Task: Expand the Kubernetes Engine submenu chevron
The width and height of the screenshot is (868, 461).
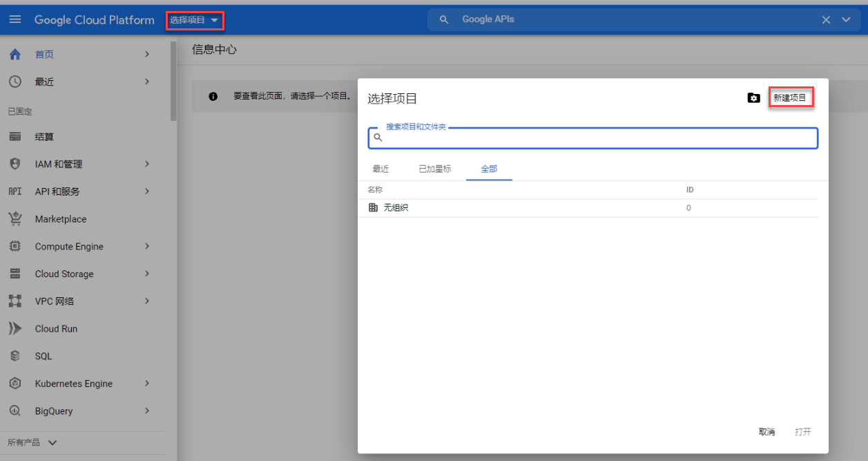Action: click(147, 384)
